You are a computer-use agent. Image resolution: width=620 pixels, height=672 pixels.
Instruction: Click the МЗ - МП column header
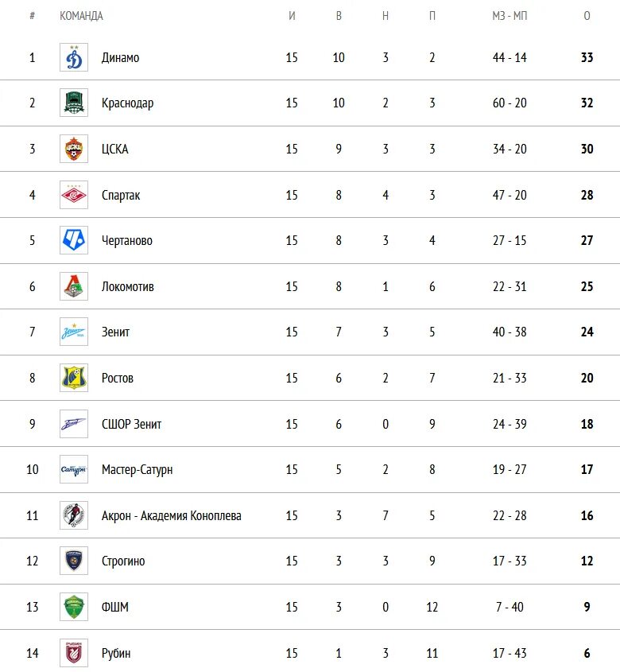(510, 16)
